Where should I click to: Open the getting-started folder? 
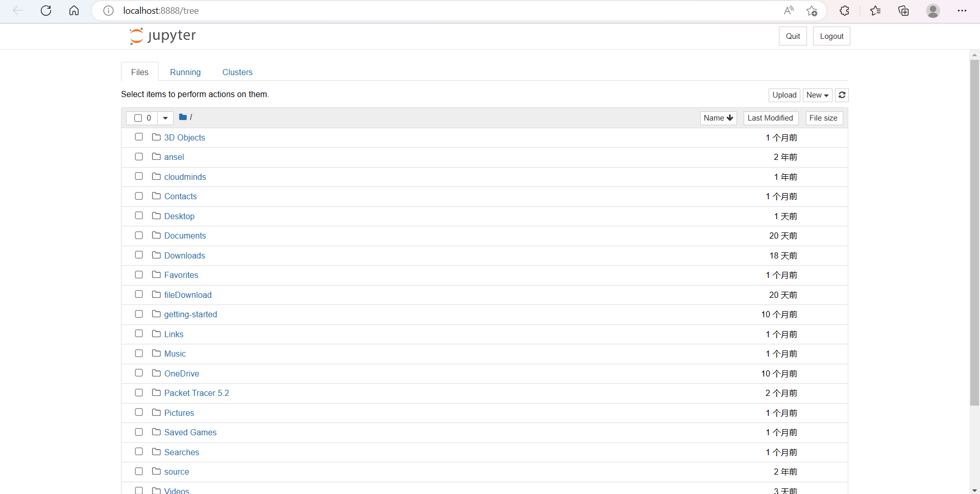pos(190,314)
